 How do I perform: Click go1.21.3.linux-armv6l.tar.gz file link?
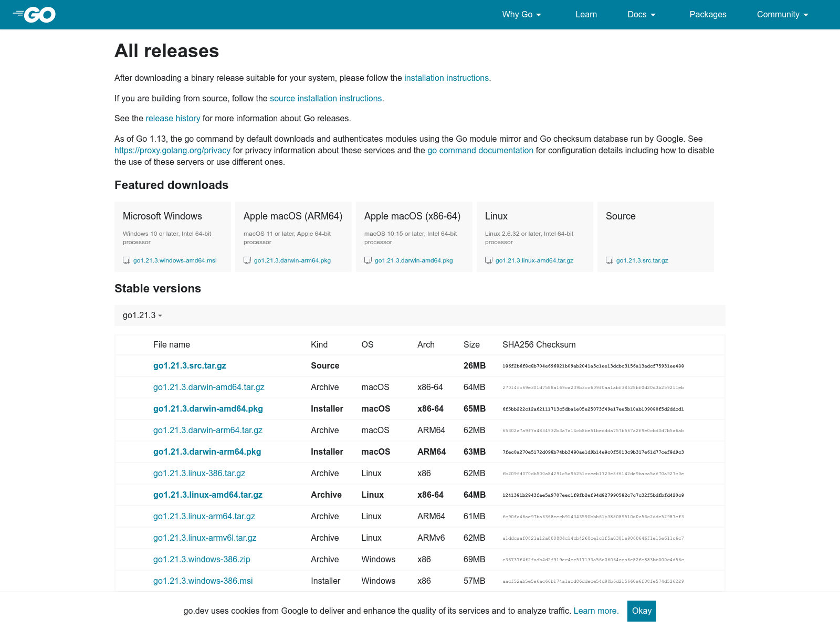coord(205,538)
